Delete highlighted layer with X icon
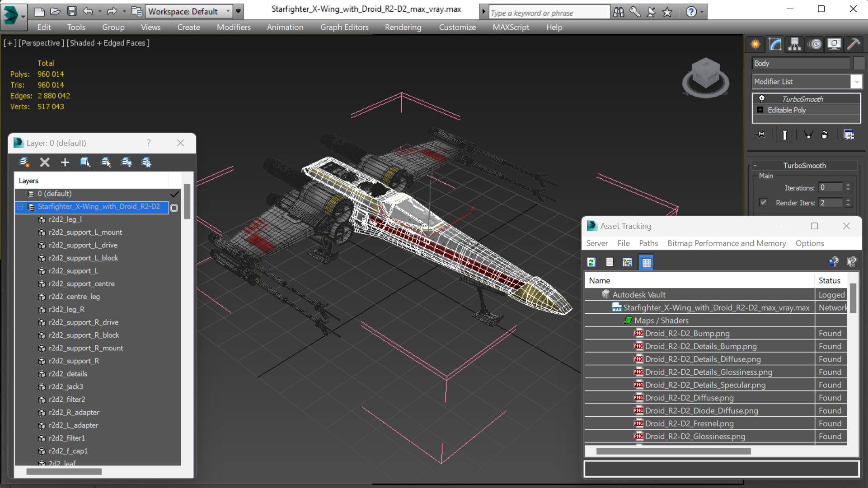Screen dimensions: 868x488 click(x=44, y=162)
